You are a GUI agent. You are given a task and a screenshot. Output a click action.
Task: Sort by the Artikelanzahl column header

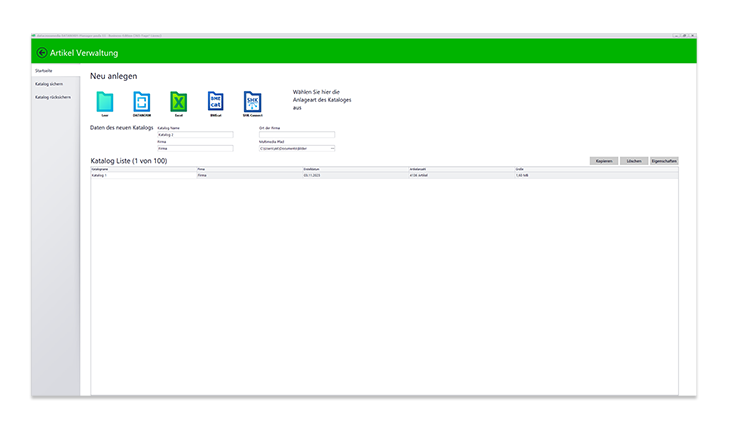[462, 169]
